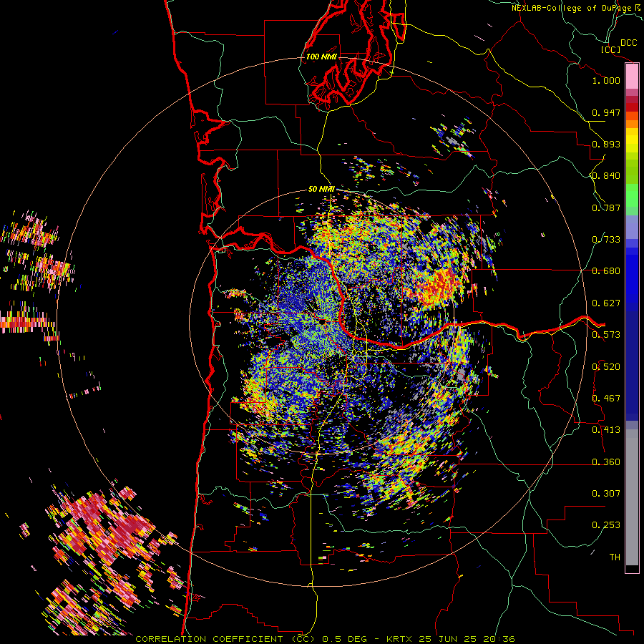Click the 0.5 DEG elevation text

click(x=344, y=639)
